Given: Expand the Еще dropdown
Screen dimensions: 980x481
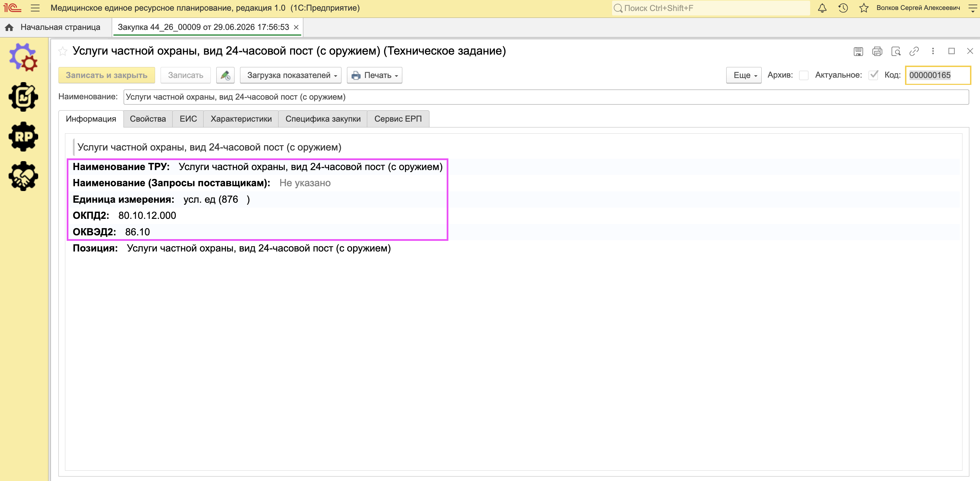Looking at the screenshot, I should 744,75.
